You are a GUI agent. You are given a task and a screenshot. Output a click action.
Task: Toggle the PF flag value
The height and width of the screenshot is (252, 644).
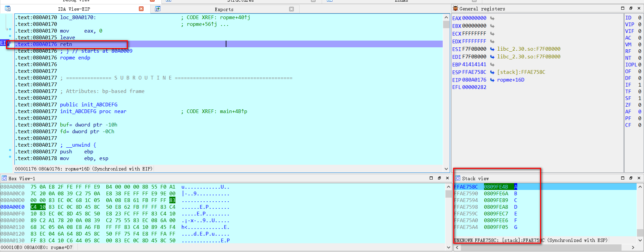[640, 118]
